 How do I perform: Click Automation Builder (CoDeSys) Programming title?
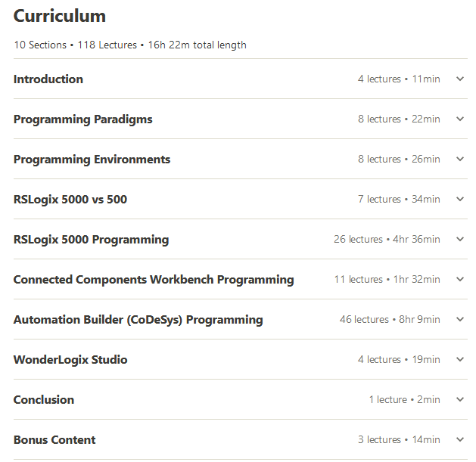pos(138,319)
